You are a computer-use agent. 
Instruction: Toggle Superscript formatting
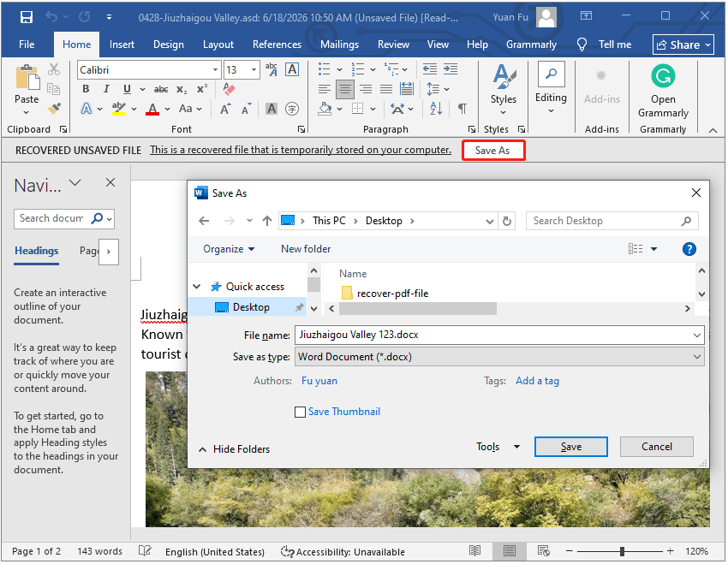tap(202, 89)
